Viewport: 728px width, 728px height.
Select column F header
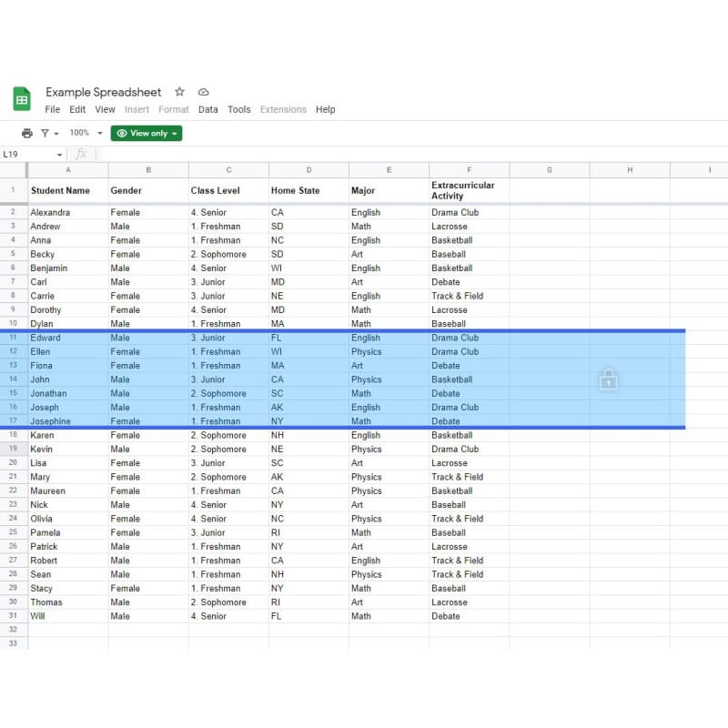469,170
